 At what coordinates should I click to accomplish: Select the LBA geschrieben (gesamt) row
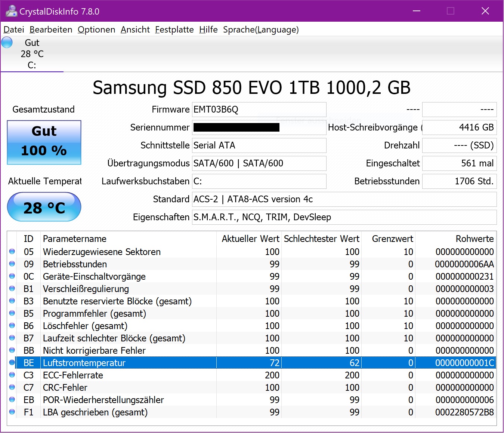[252, 412]
